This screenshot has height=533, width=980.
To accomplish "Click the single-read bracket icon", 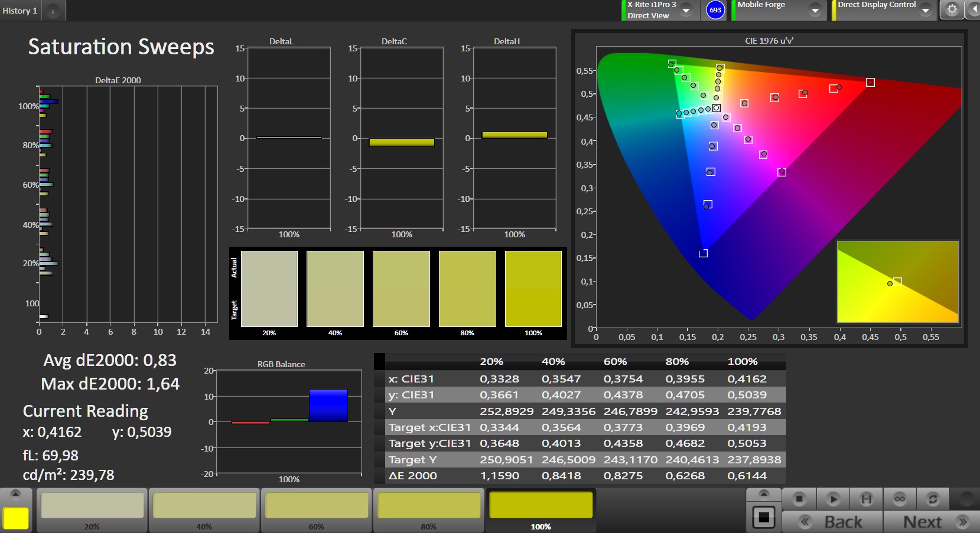I will pos(866,499).
